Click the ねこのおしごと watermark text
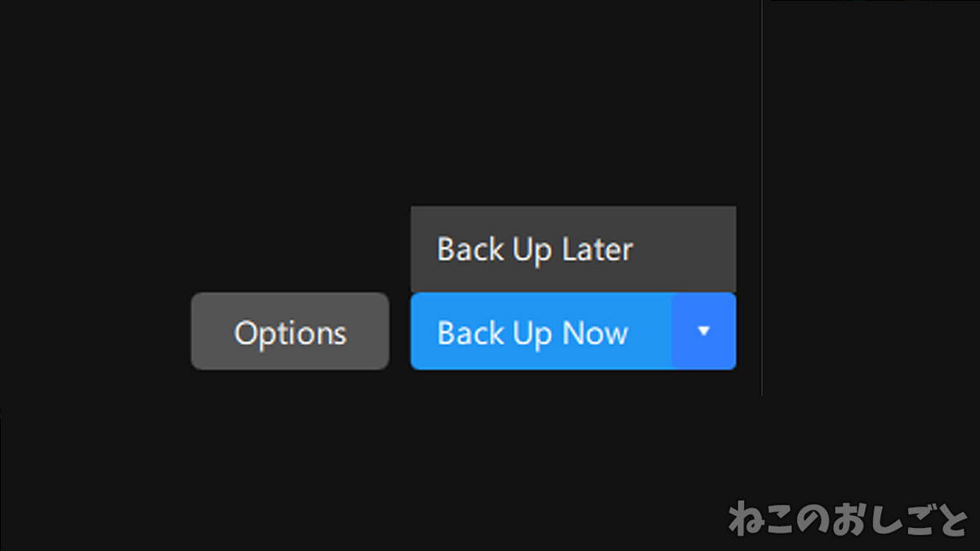 [847, 520]
